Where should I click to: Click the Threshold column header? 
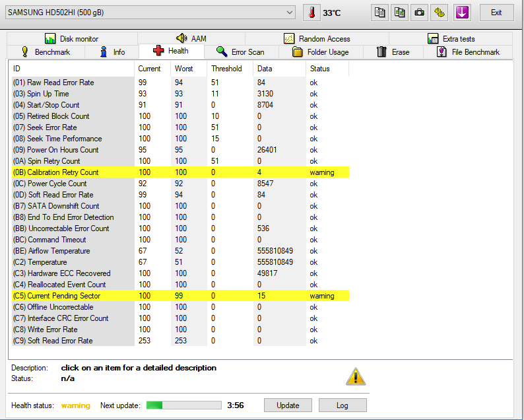[x=227, y=69]
